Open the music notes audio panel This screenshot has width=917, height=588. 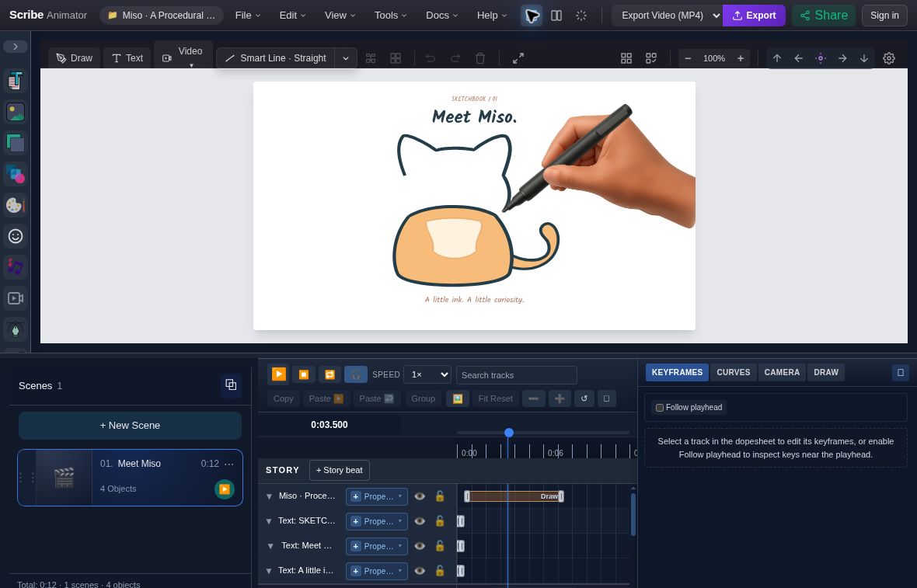pos(16,267)
